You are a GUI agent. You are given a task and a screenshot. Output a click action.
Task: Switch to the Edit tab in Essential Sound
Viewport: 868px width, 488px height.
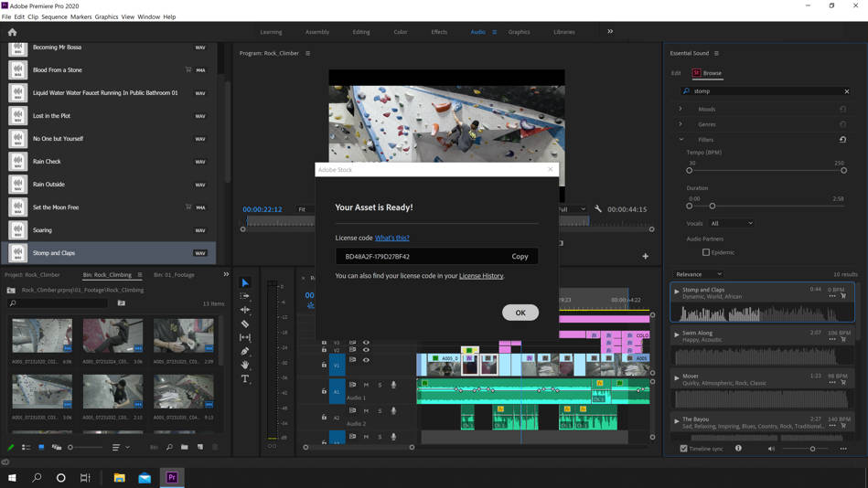676,73
